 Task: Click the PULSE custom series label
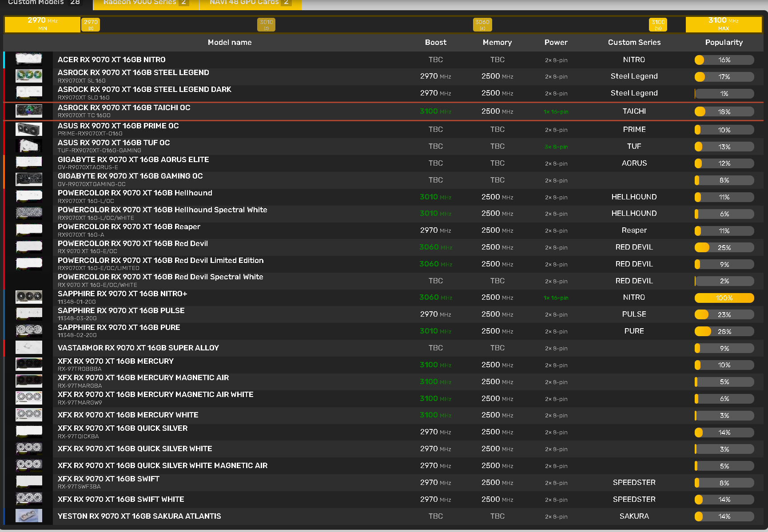[634, 314]
